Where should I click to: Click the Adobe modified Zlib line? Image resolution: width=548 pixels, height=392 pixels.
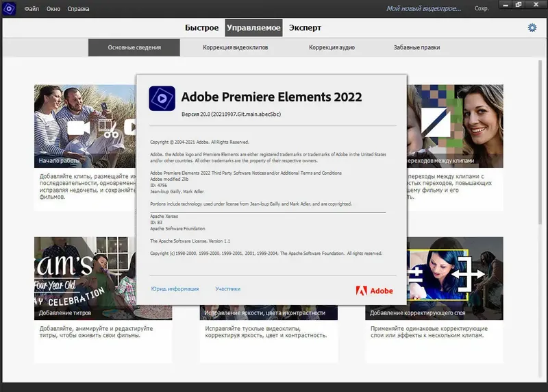coord(169,179)
